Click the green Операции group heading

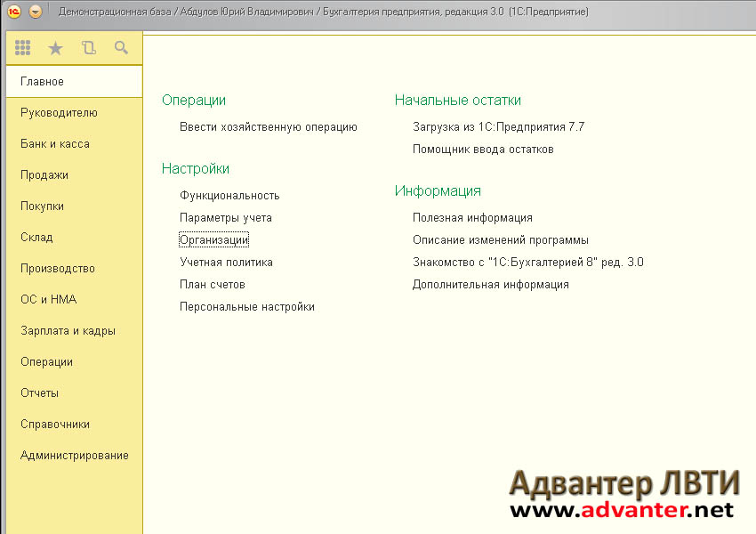194,100
